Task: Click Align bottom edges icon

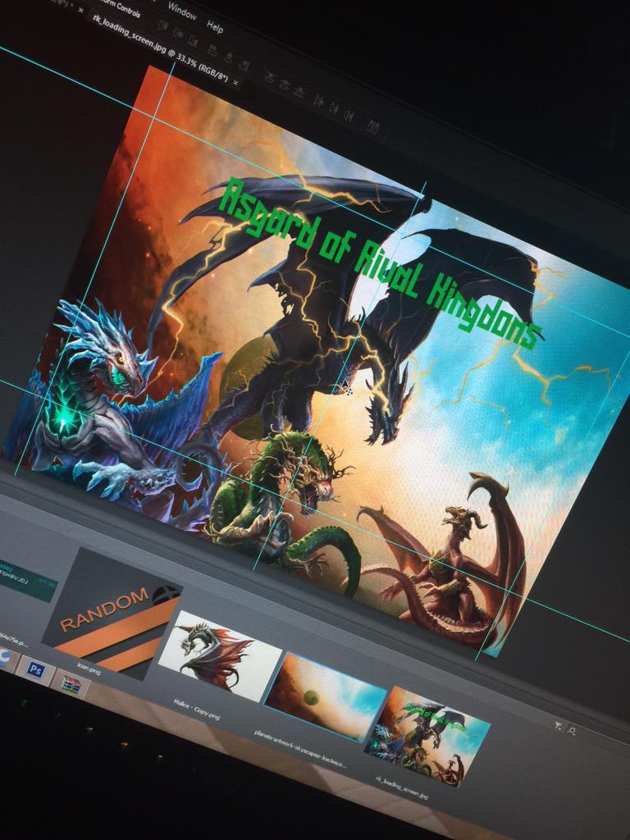Action: [193, 41]
